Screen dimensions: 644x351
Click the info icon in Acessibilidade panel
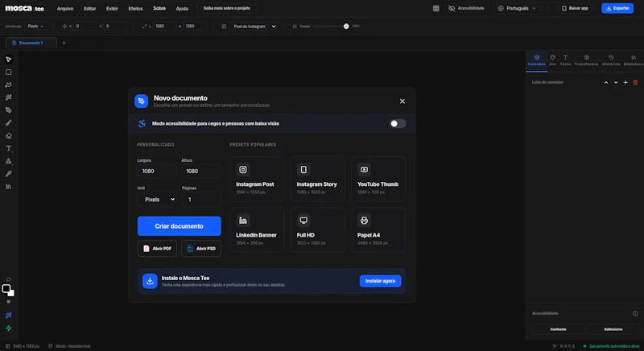(635, 314)
